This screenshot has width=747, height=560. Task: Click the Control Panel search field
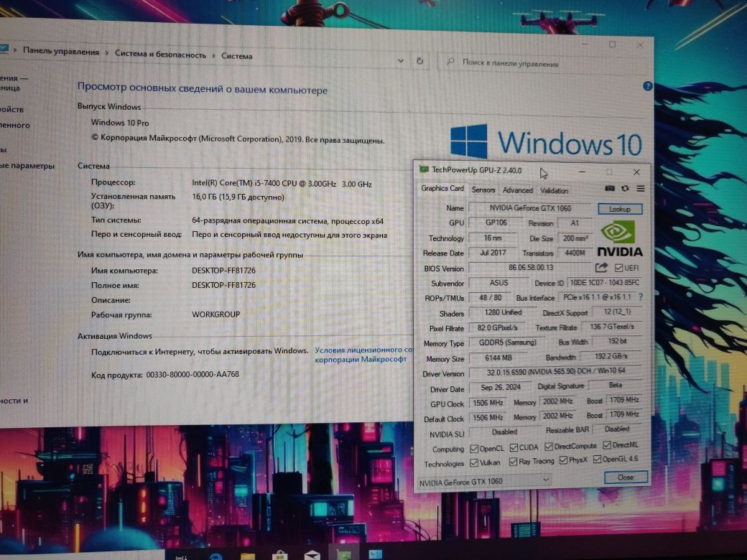tap(542, 64)
